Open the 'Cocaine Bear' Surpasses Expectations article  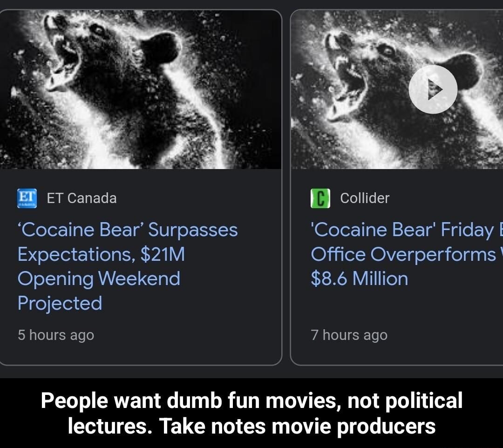tap(127, 266)
